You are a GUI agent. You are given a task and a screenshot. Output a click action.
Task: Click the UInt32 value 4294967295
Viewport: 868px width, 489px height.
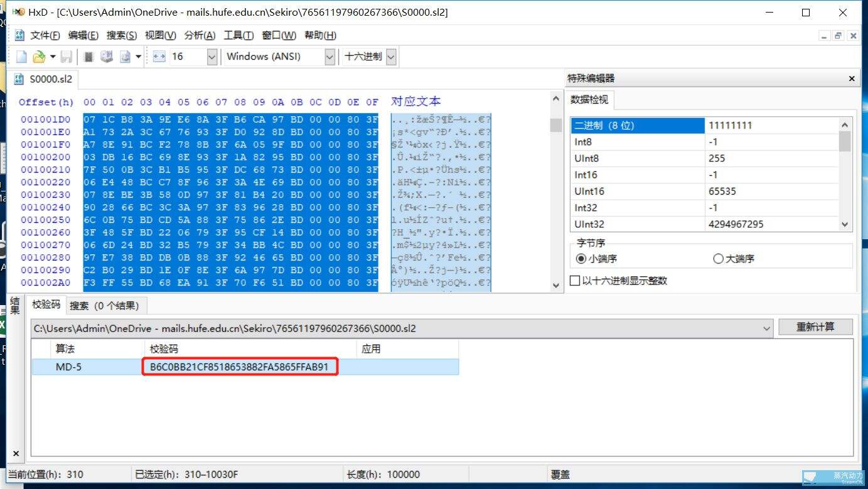[x=736, y=224]
